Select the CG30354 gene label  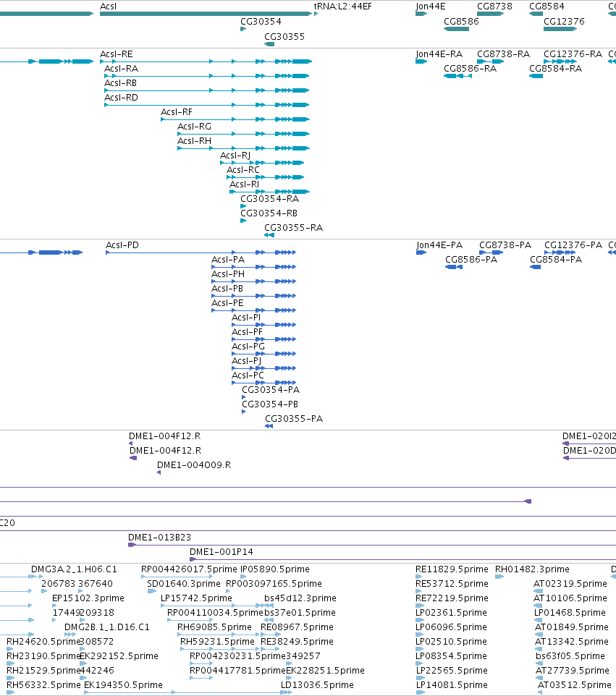[x=261, y=21]
